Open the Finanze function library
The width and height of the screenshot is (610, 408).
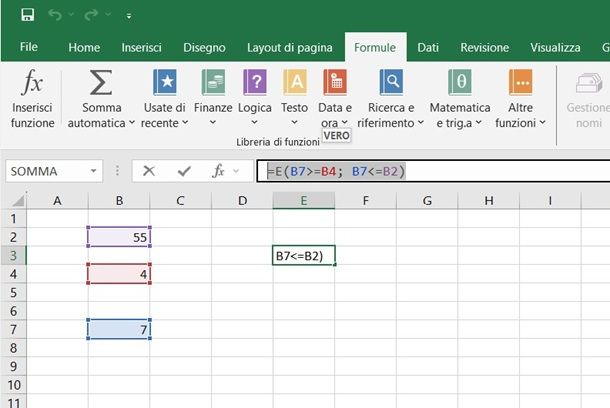[213, 84]
